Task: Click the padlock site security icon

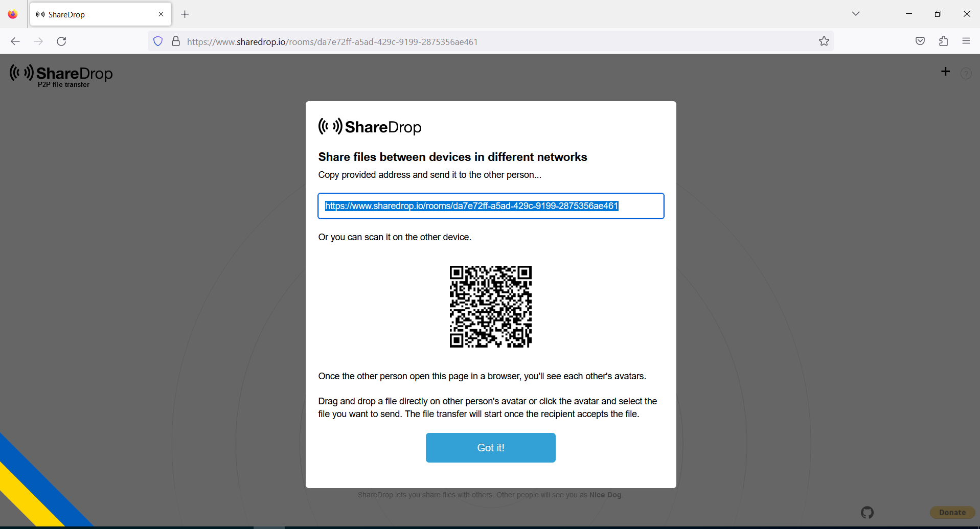Action: [x=175, y=41]
